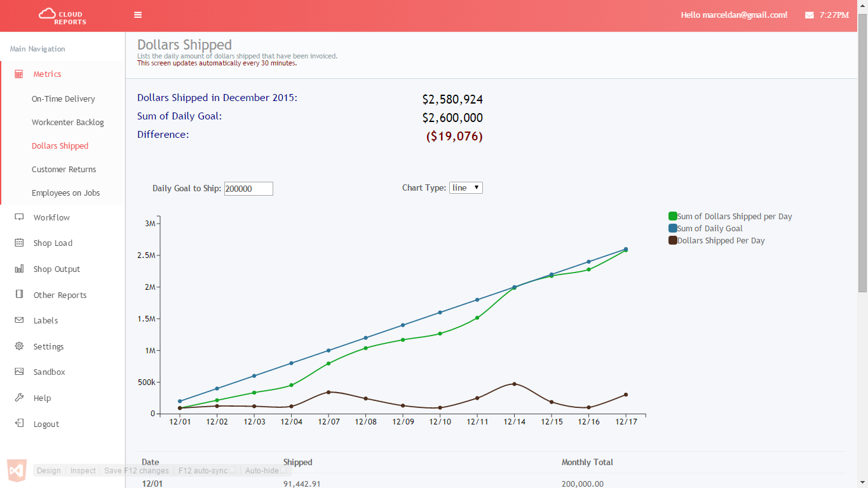Image resolution: width=868 pixels, height=488 pixels.
Task: Click the Main Navigation heading
Action: (37, 49)
